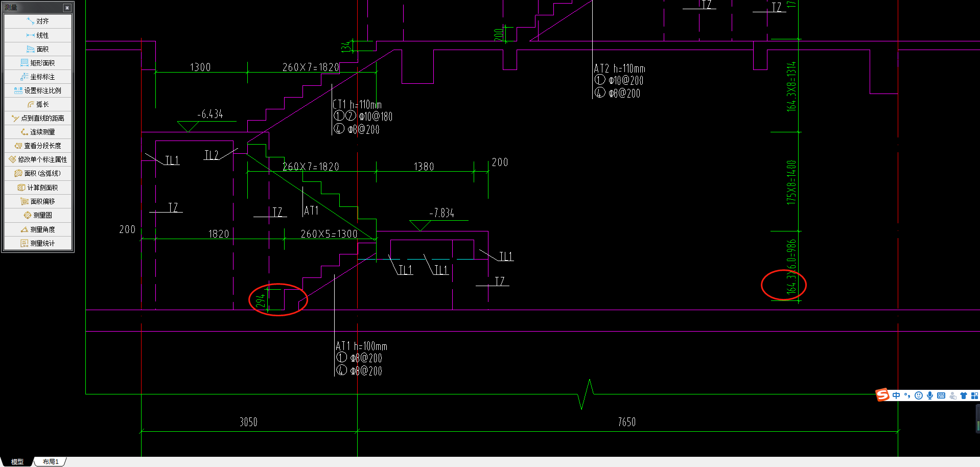980x467 pixels.
Task: Start IME voice input microphone
Action: tap(930, 395)
